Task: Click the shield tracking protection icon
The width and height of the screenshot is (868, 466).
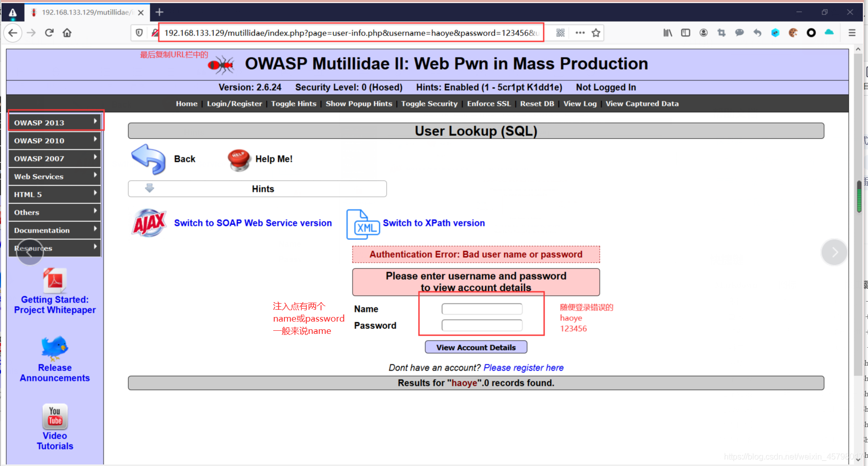Action: click(x=139, y=33)
